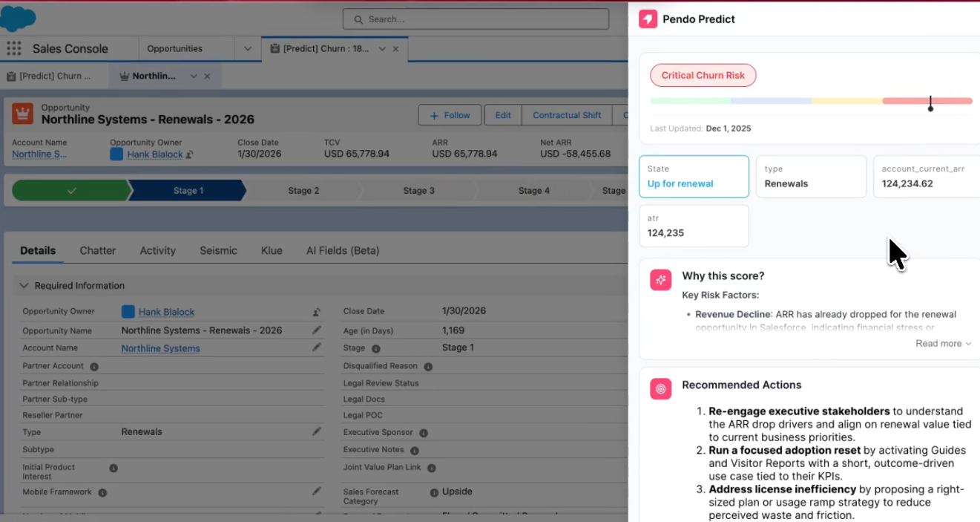The image size is (980, 522).
Task: Show info tooltip for Initial Product Interest
Action: [x=114, y=468]
